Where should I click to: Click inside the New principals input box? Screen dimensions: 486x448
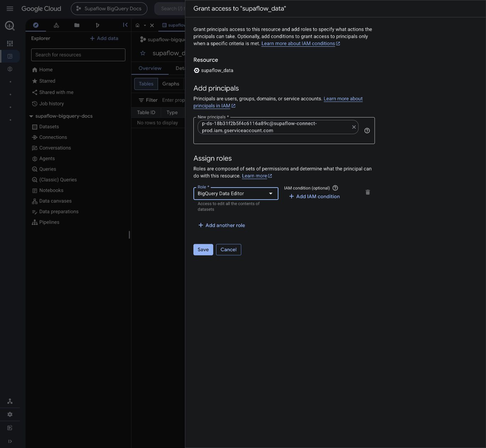coord(284,131)
